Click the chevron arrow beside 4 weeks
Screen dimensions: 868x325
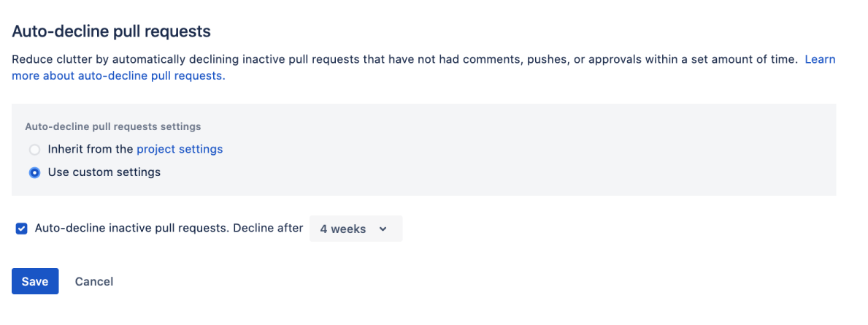(x=383, y=229)
